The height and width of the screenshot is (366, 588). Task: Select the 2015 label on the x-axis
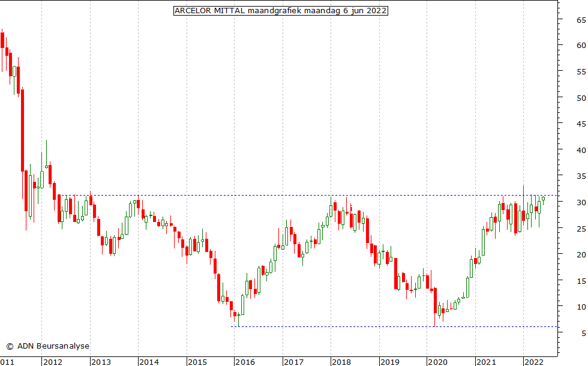coord(197,362)
